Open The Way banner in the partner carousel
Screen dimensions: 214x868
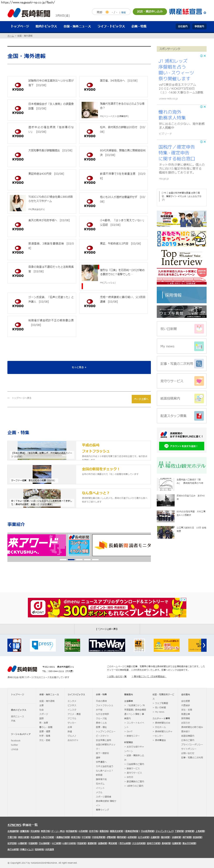(x=107, y=645)
